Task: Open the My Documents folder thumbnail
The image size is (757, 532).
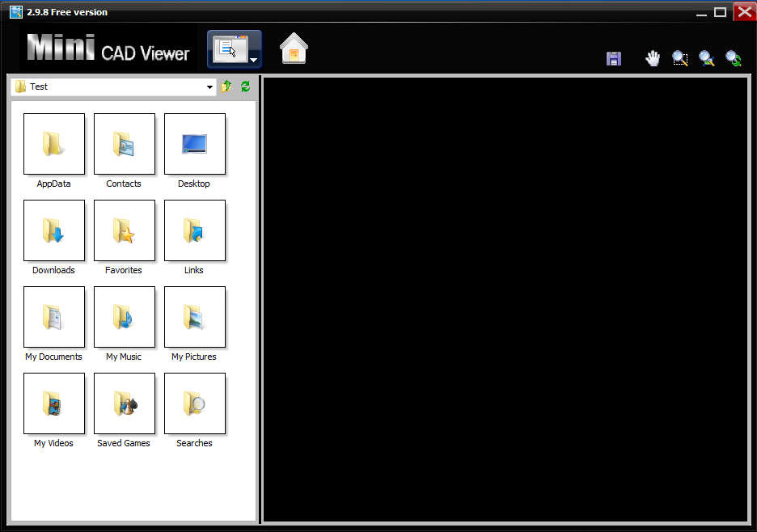Action: pos(54,317)
